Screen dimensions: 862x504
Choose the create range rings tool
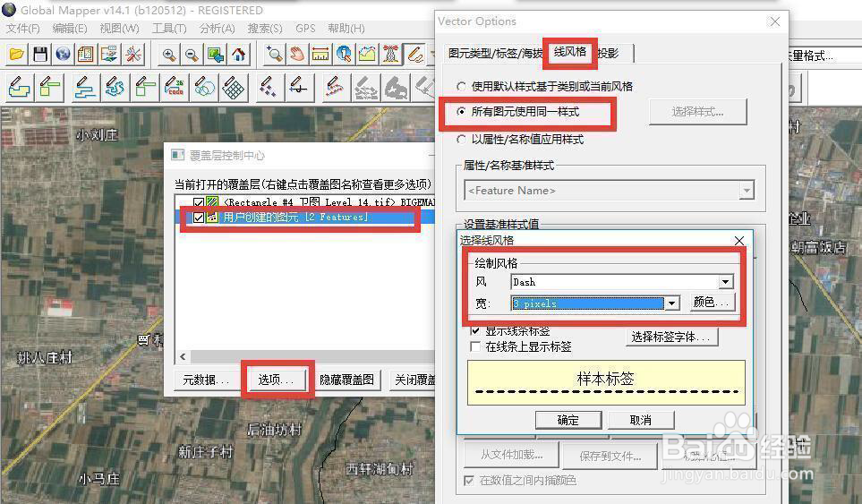pos(204,88)
